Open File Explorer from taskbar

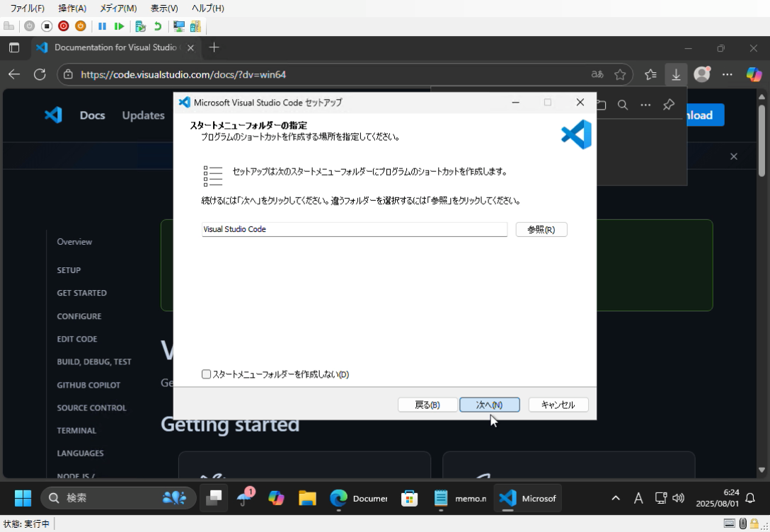tap(307, 498)
